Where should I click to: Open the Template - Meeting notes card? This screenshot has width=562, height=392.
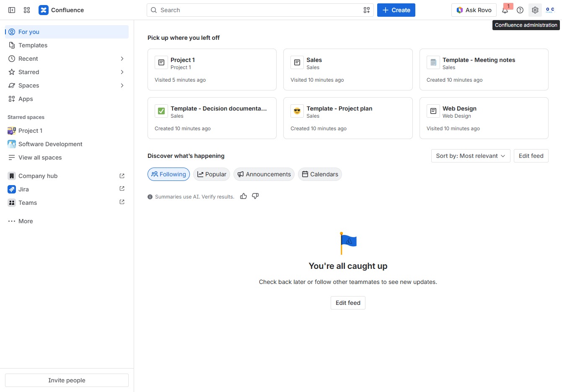point(484,70)
